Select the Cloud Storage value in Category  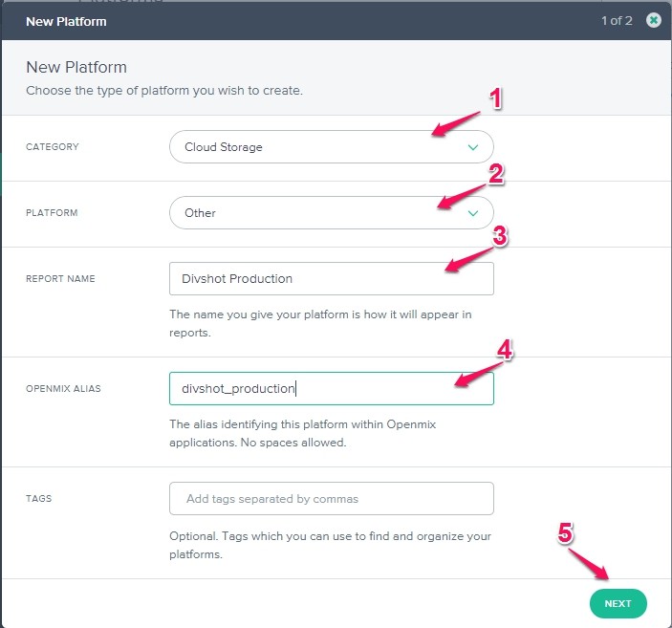pyautogui.click(x=225, y=147)
